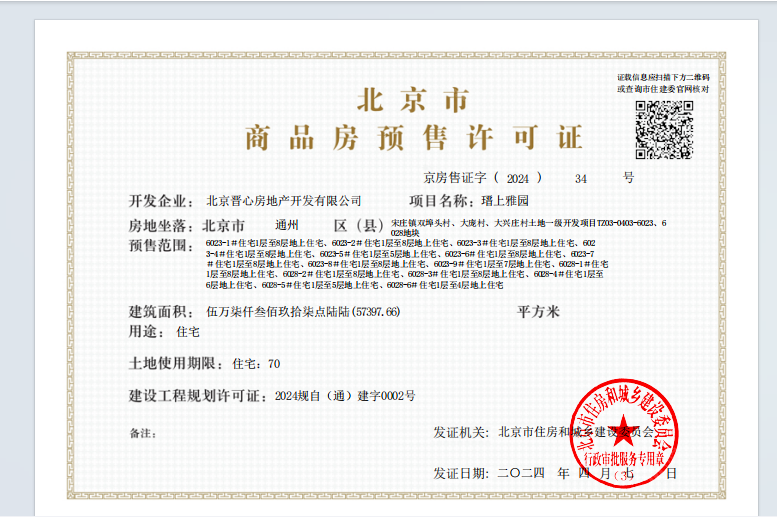
Task: Click the presale range line starting '6层地上住宅、6028-5#'
Action: click(x=354, y=285)
